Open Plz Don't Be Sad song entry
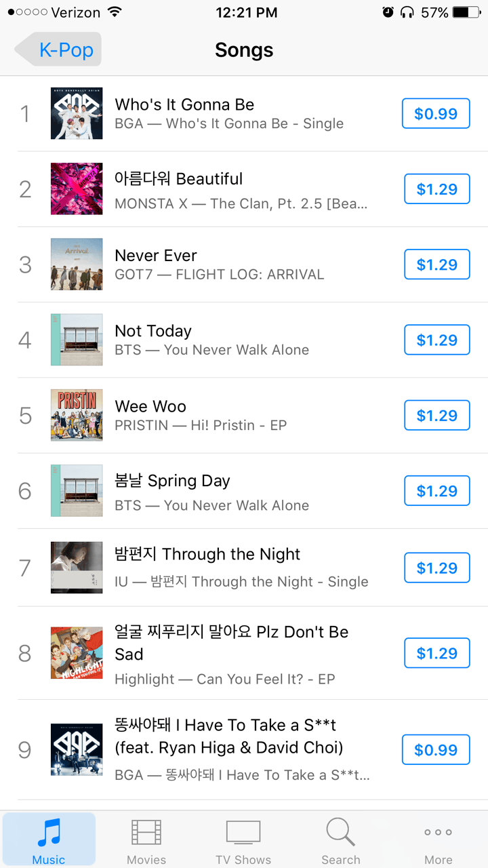Viewport: 488px width, 868px height. click(230, 643)
